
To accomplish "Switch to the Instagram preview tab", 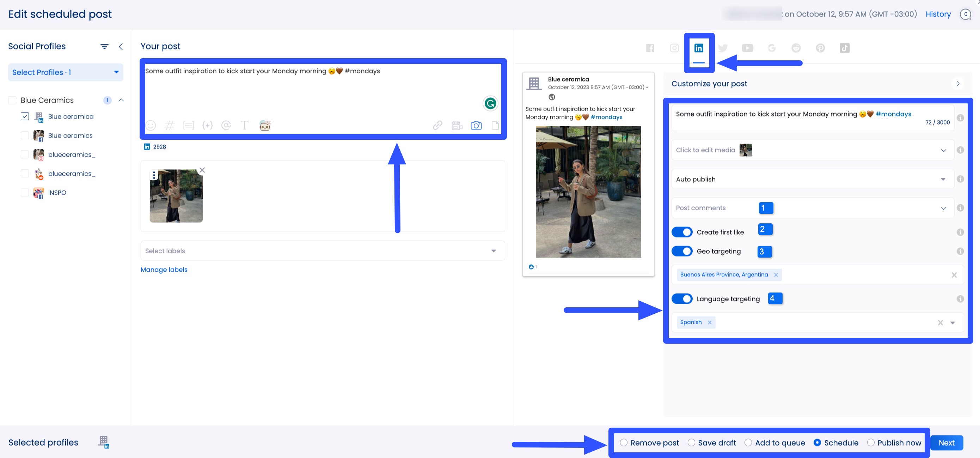I will click(x=674, y=48).
